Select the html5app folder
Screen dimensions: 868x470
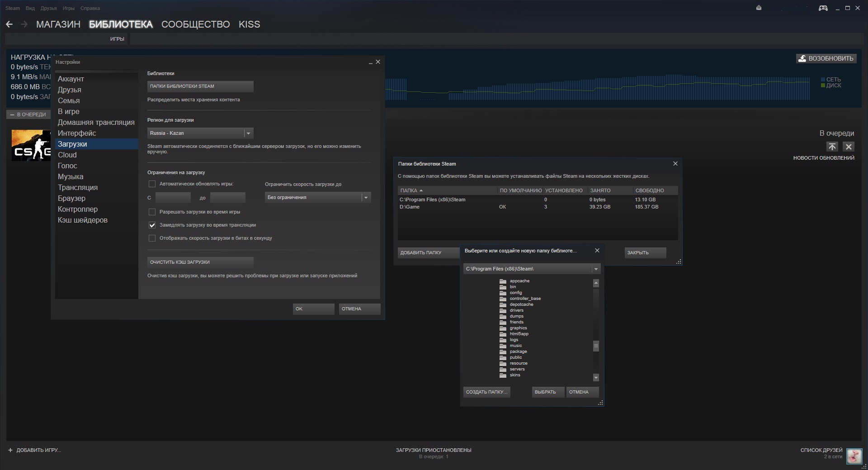coord(519,334)
